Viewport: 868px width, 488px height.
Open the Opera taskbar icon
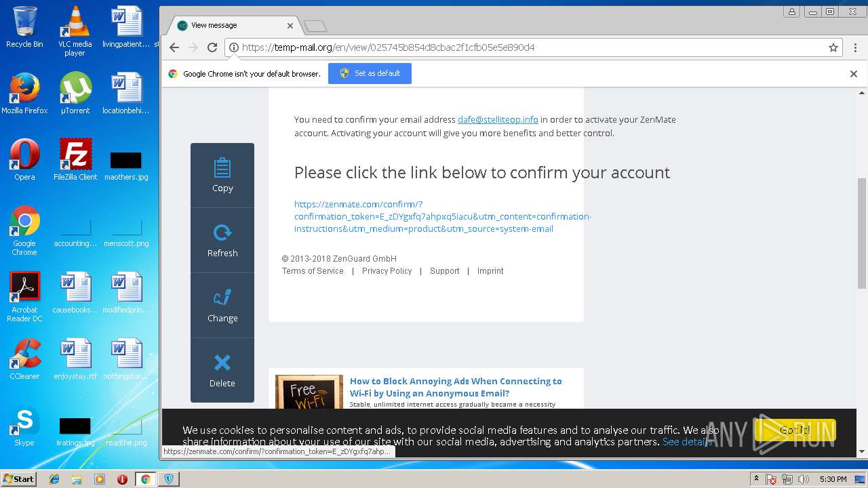(122, 479)
